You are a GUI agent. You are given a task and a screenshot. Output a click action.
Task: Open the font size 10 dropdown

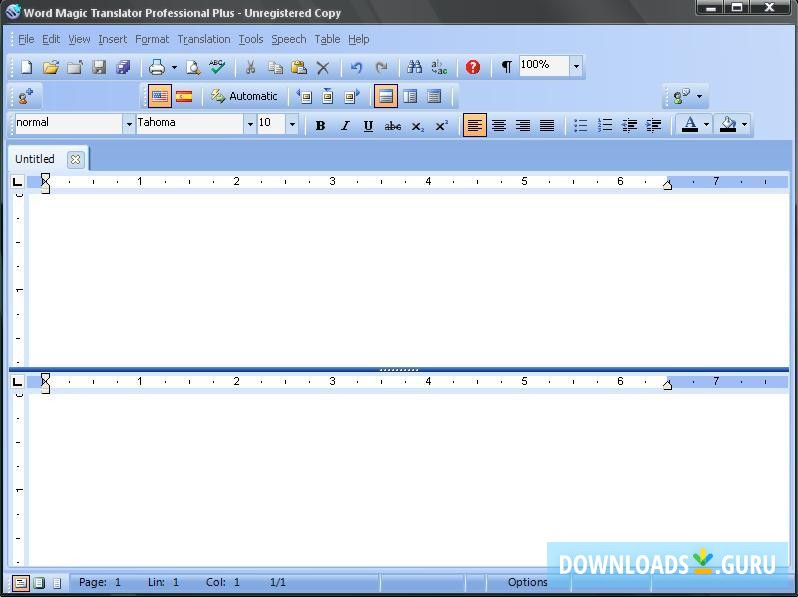coord(292,124)
